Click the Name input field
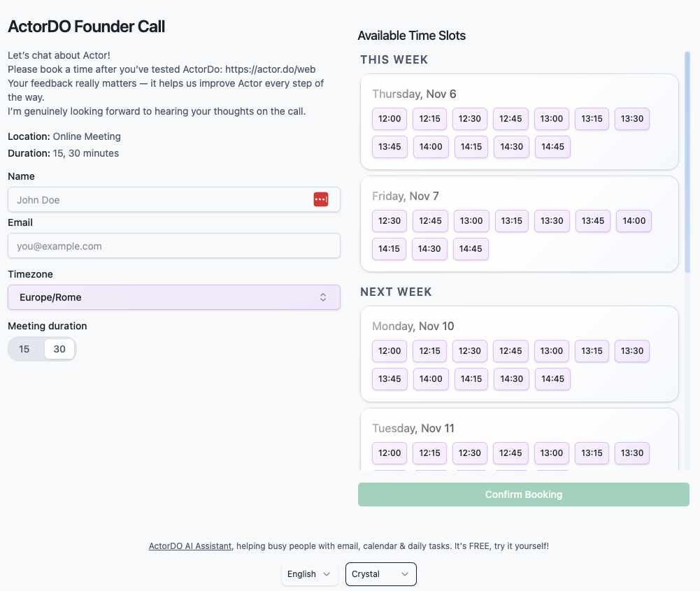The width and height of the screenshot is (700, 591). point(159,199)
